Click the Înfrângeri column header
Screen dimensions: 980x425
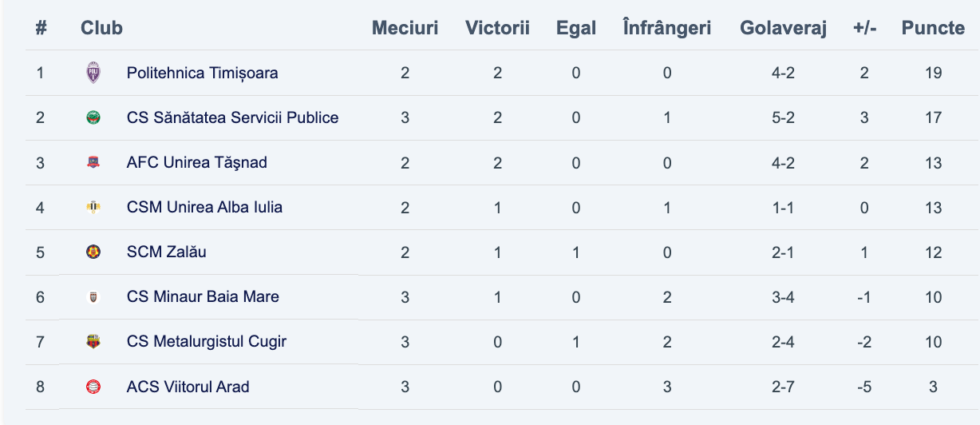666,28
